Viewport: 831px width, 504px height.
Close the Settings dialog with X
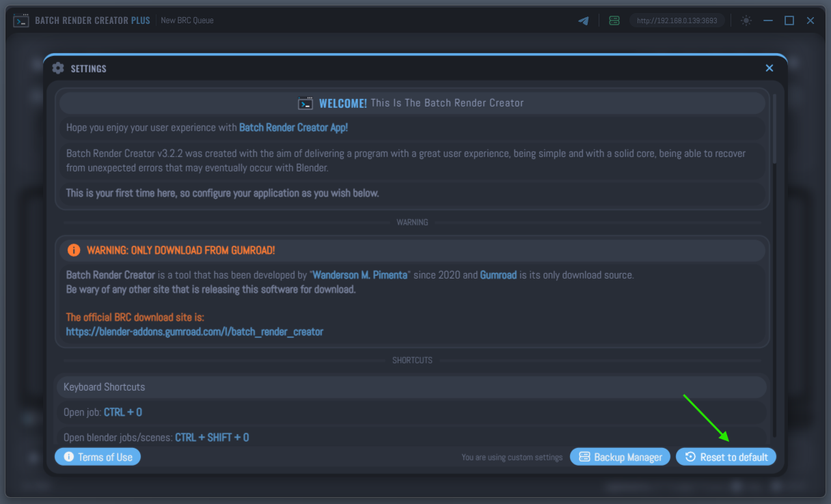click(x=769, y=68)
